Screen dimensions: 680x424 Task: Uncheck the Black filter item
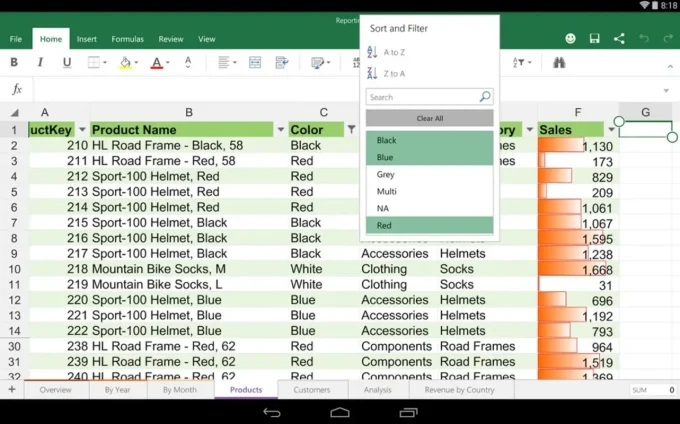tap(429, 141)
